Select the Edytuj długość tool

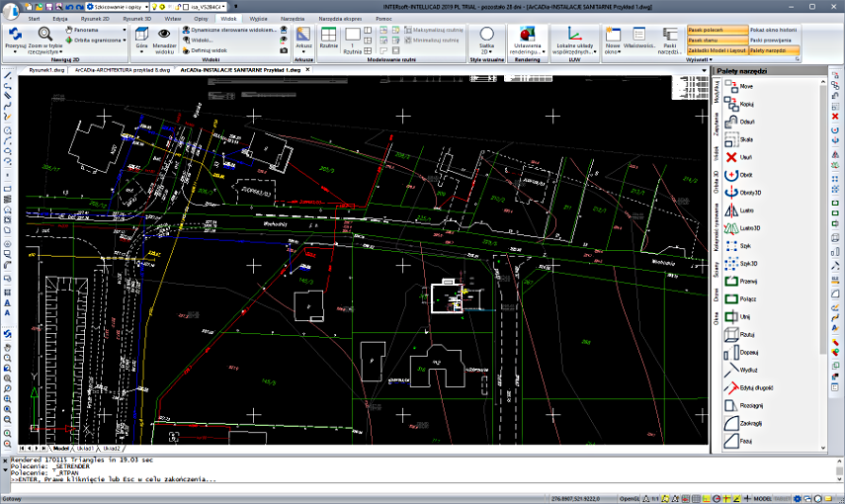coord(748,388)
